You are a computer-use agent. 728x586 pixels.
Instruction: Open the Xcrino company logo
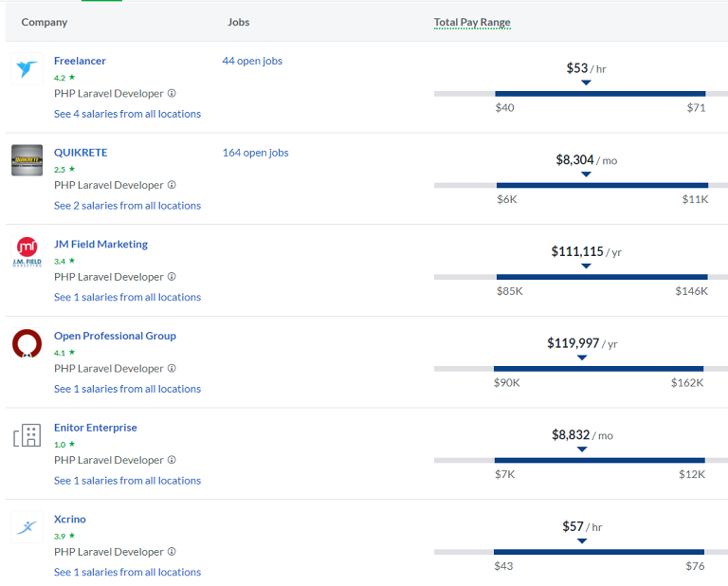click(x=27, y=527)
